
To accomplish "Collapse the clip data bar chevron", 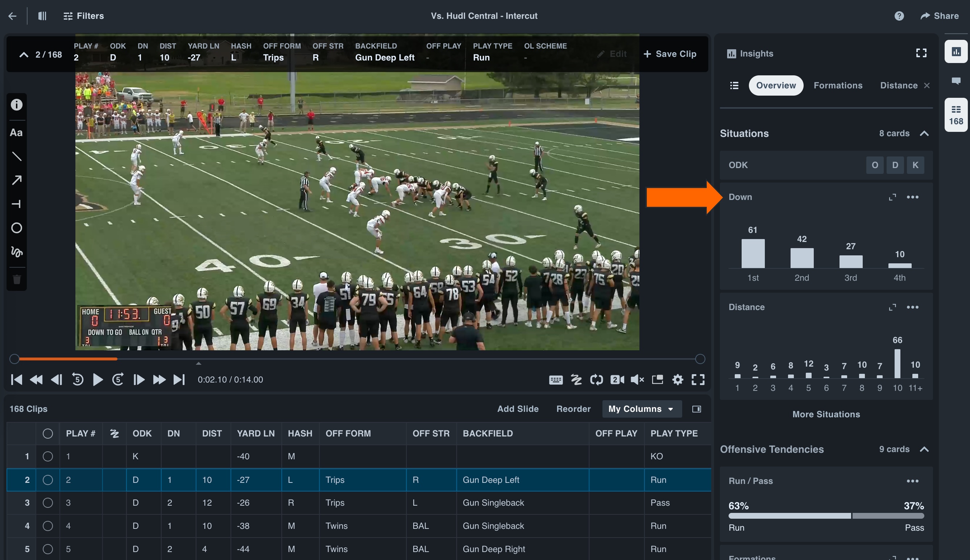I will point(24,54).
